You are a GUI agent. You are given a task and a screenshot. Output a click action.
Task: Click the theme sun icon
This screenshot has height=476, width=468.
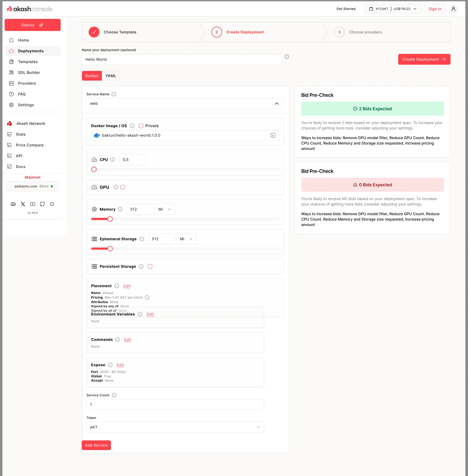pyautogui.click(x=52, y=204)
